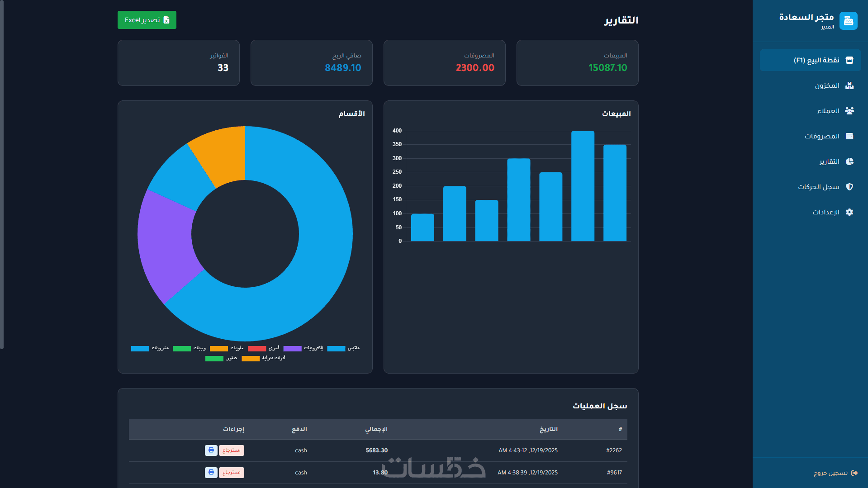This screenshot has width=868, height=488.
Task: Toggle حلويات orange legend entry
Action: [x=227, y=348]
